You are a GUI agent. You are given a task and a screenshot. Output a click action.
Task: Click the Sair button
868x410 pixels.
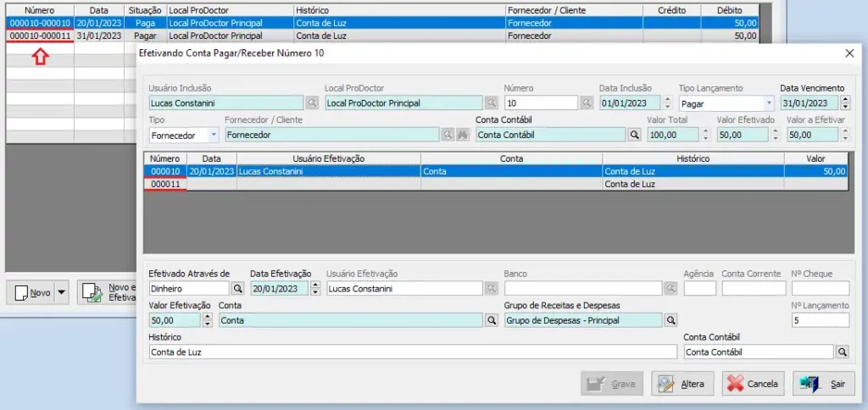(824, 384)
